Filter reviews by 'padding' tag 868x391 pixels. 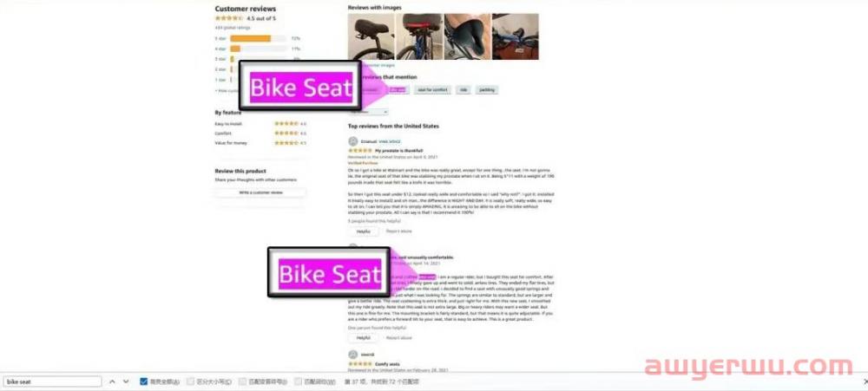487,89
